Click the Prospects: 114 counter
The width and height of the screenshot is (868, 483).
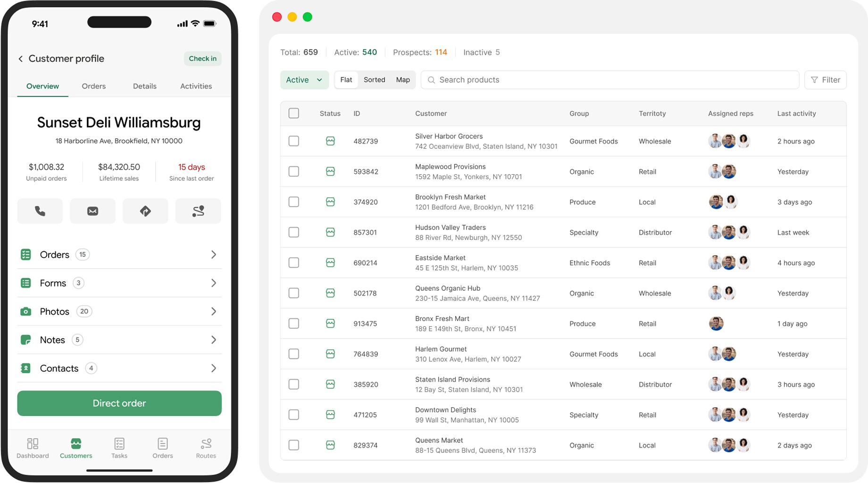(x=420, y=52)
